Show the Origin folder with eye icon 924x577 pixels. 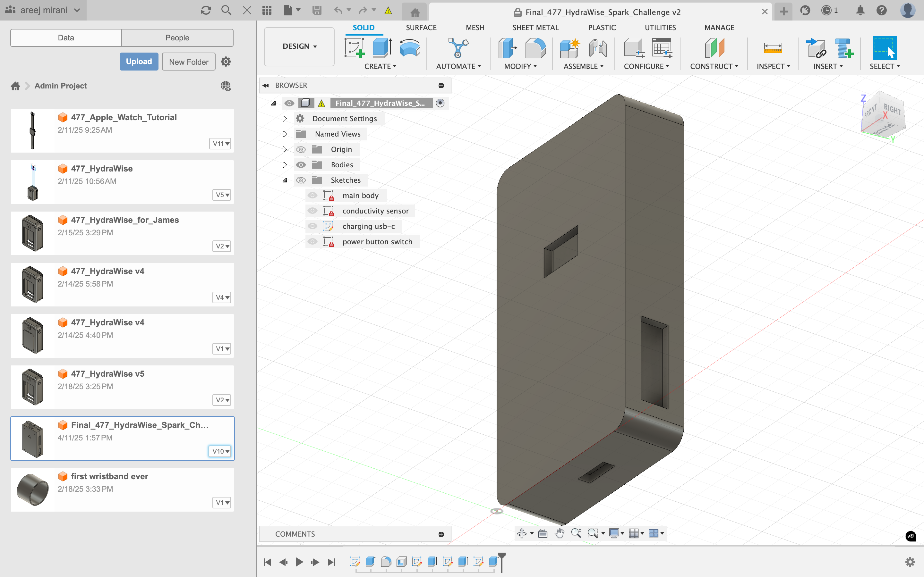tap(301, 150)
